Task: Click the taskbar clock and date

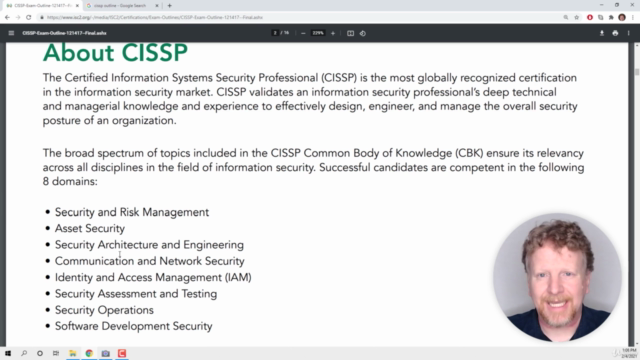Action: (x=629, y=353)
